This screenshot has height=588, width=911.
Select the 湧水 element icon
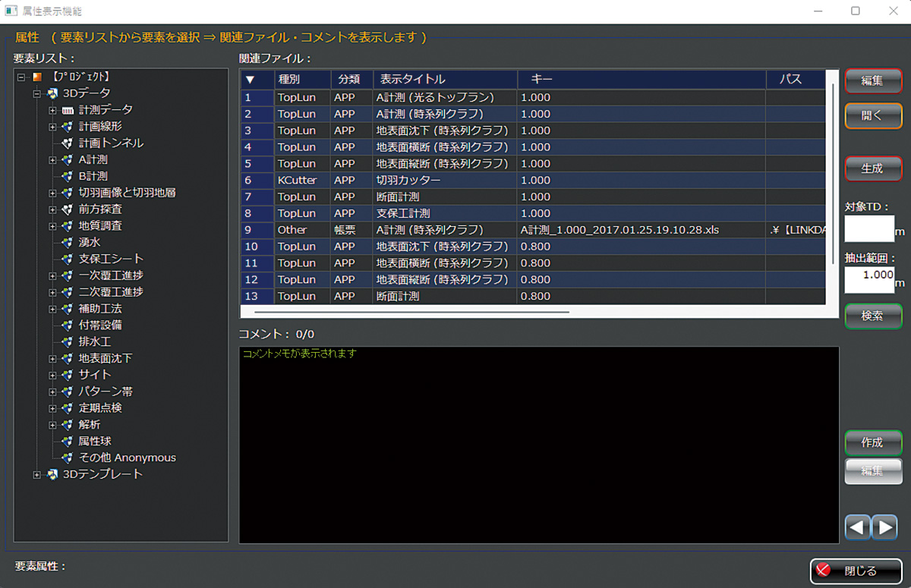[68, 242]
